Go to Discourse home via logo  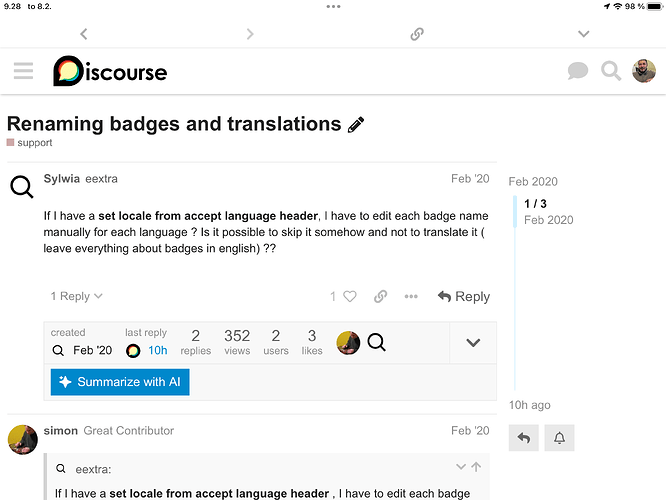click(x=110, y=71)
